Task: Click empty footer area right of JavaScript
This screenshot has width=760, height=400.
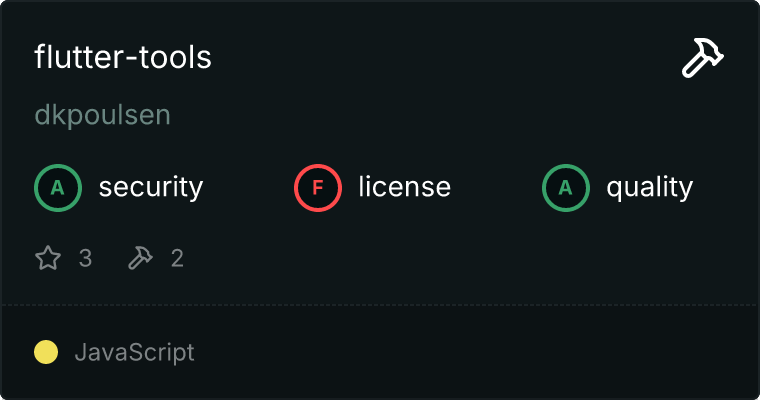Action: (x=480, y=352)
